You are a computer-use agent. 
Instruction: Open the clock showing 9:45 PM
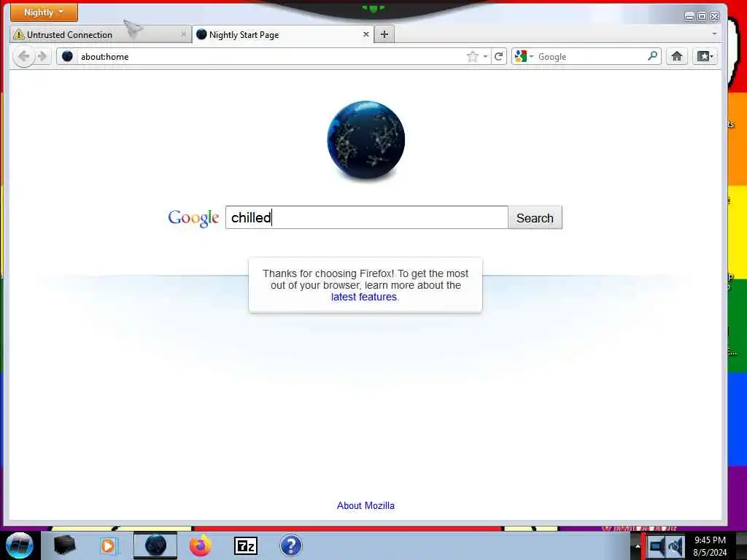tap(710, 546)
